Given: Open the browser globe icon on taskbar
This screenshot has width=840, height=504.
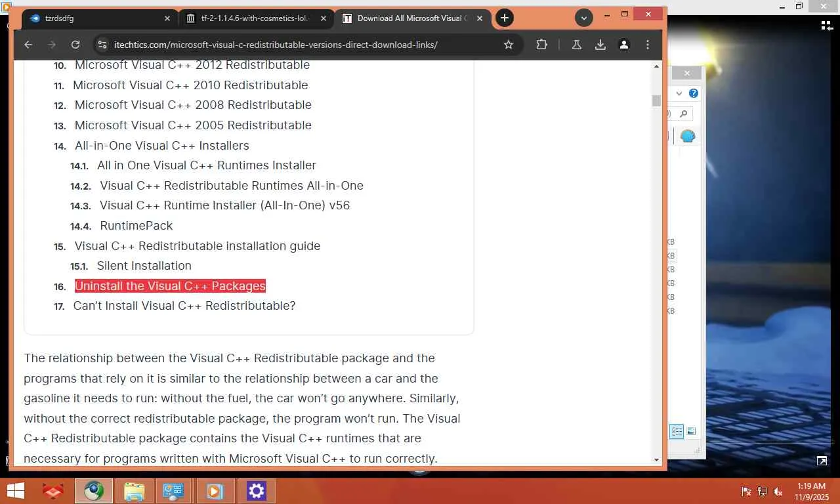Looking at the screenshot, I should (x=94, y=491).
